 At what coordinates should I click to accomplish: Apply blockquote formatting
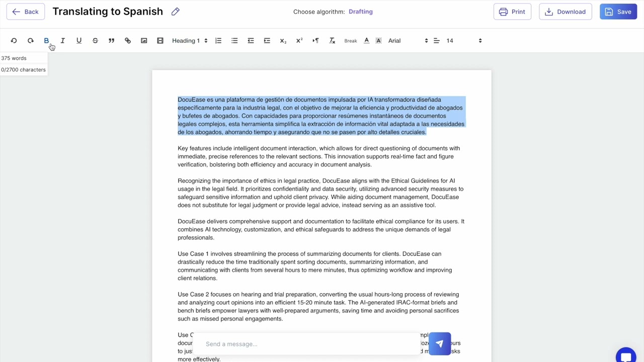coord(111,41)
